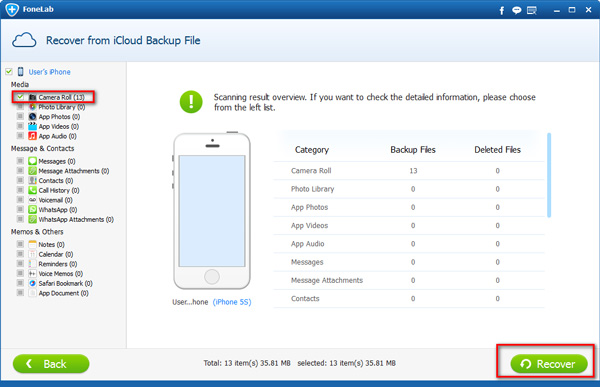600x387 pixels.
Task: Open Call History (0) in the list
Action: click(x=59, y=190)
